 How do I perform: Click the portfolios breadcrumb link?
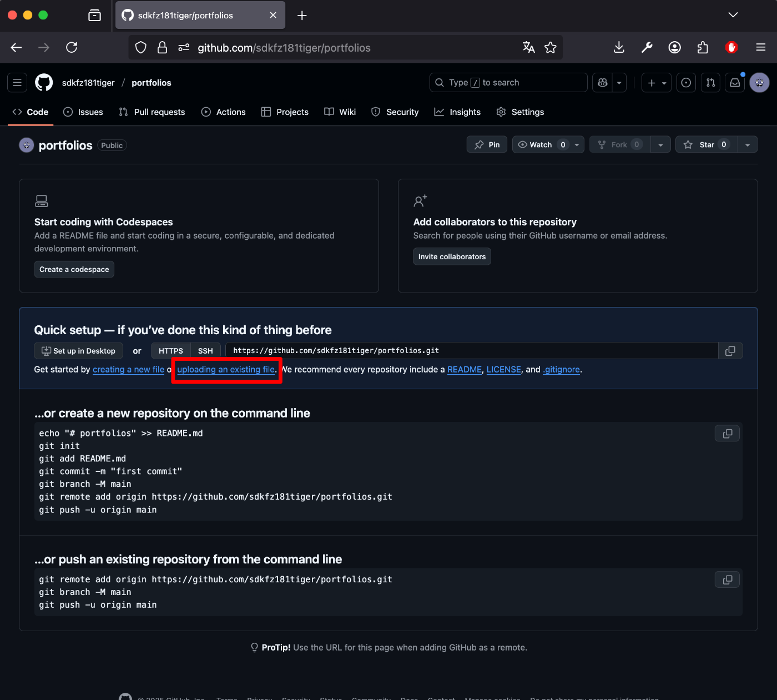[152, 83]
